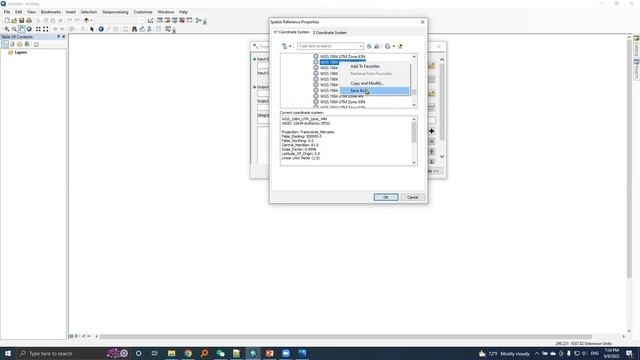640x360 pixels.
Task: Open a map document via folder icon
Action: [14, 20]
